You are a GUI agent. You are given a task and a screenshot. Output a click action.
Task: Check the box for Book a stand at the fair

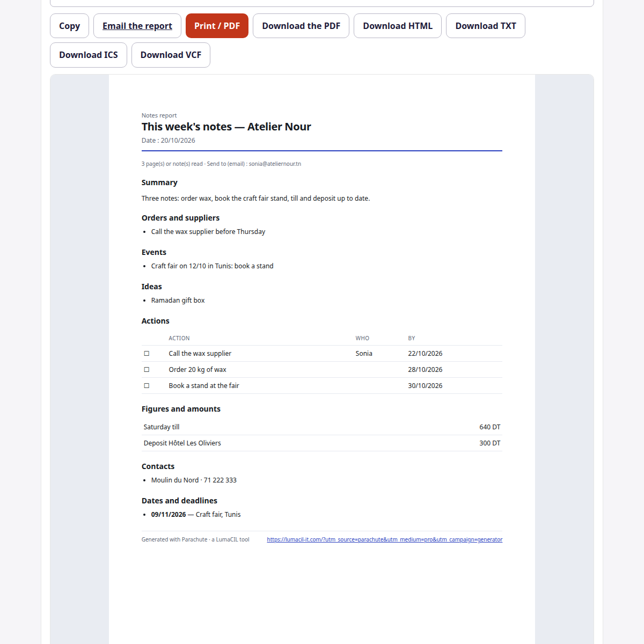click(x=147, y=386)
